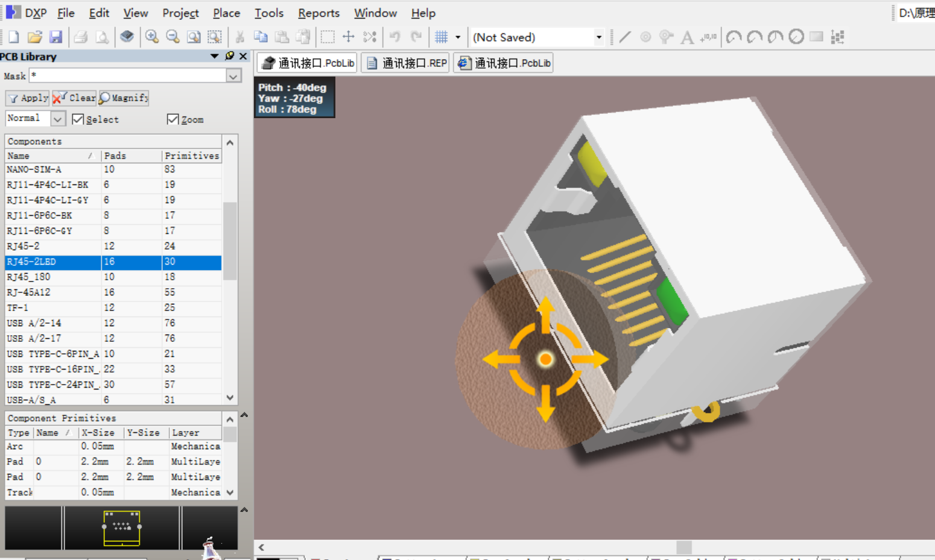Open a file with the folder icon
Image resolution: width=935 pixels, height=560 pixels.
click(34, 37)
